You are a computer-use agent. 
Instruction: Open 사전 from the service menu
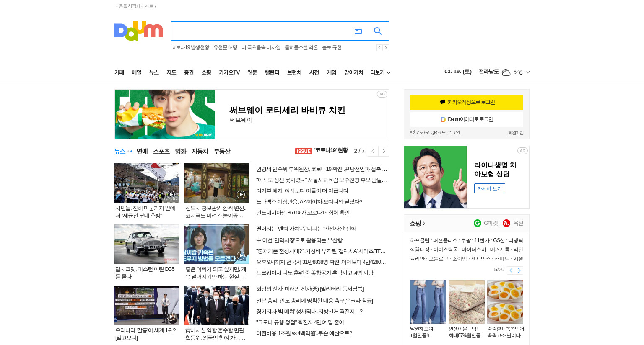tap(314, 72)
